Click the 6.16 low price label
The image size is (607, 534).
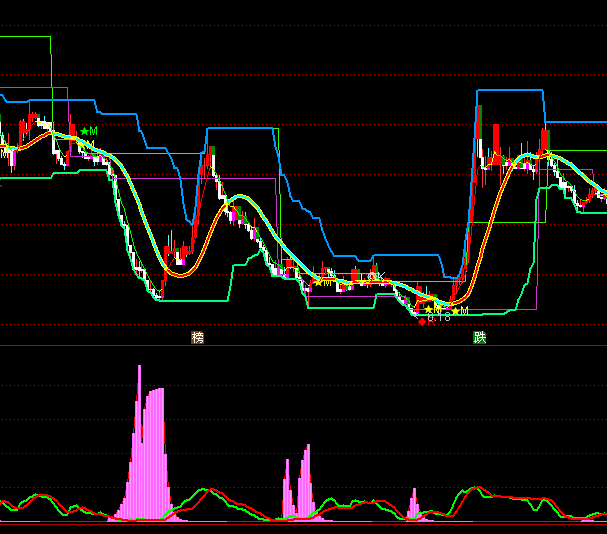(438, 319)
